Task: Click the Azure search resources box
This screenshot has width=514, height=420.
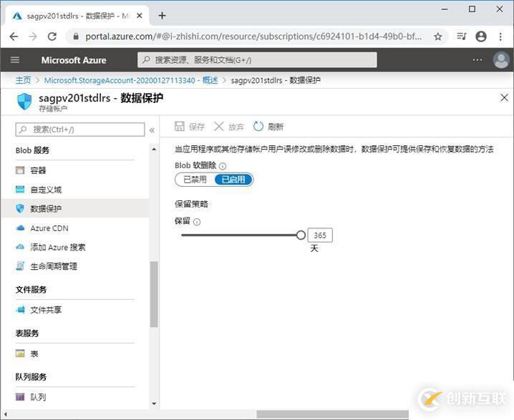Action: pos(257,60)
